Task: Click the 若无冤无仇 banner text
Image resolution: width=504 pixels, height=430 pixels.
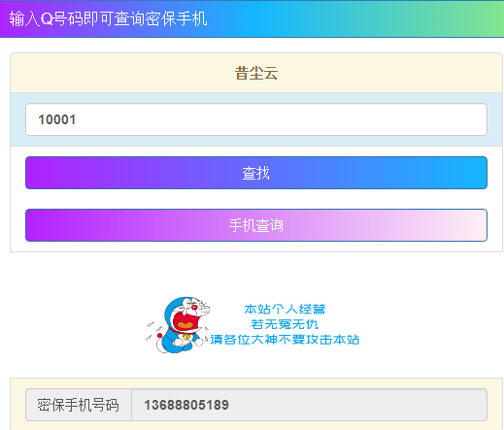Action: [285, 324]
